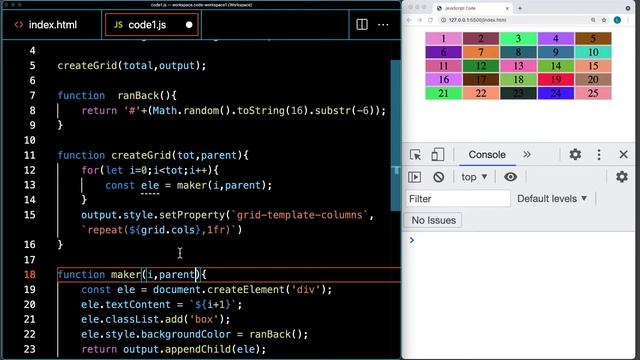The image size is (640, 360).
Task: Go back in the browser
Action: [409, 20]
